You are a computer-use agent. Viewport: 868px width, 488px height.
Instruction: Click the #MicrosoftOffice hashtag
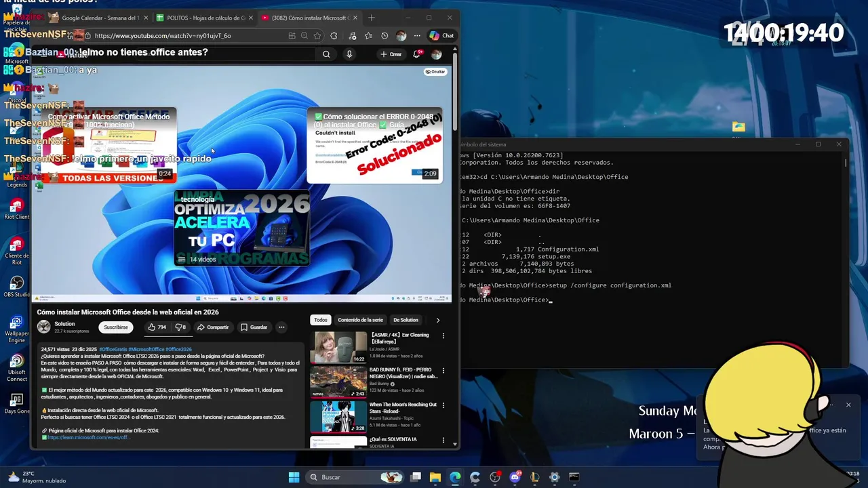point(146,349)
